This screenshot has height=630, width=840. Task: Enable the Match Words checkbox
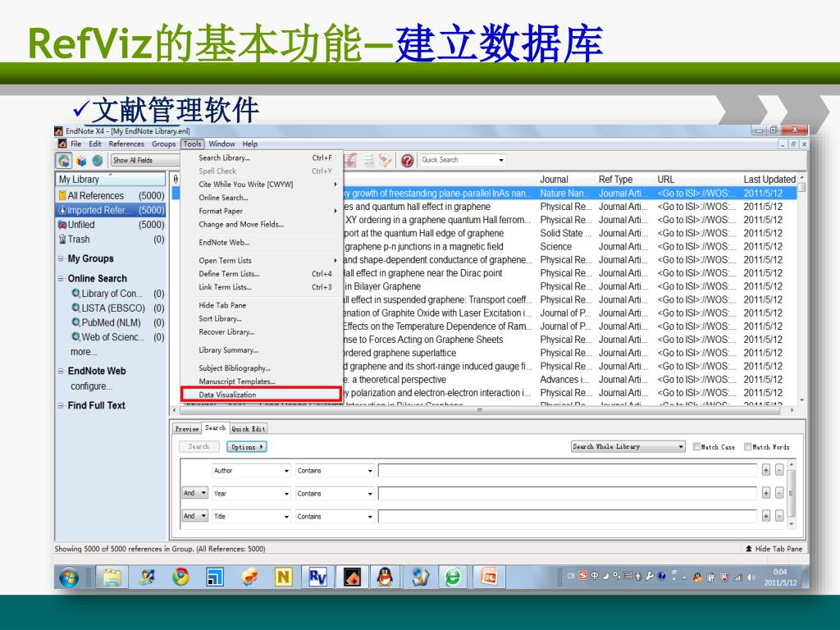pyautogui.click(x=748, y=447)
